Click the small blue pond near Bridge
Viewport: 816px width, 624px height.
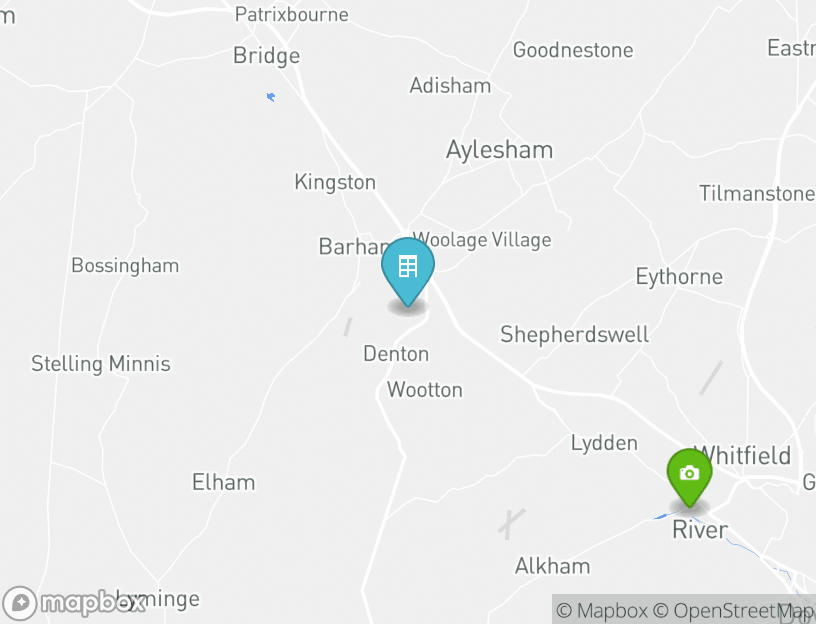pyautogui.click(x=271, y=97)
